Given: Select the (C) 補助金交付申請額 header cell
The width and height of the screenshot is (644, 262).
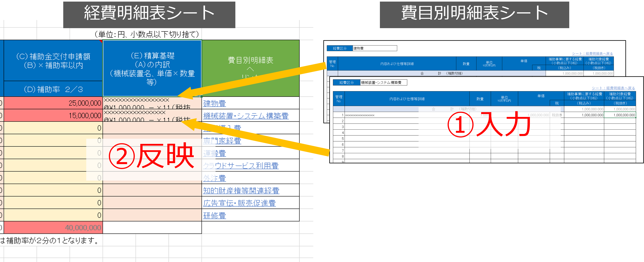Looking at the screenshot, I should pos(53,60).
